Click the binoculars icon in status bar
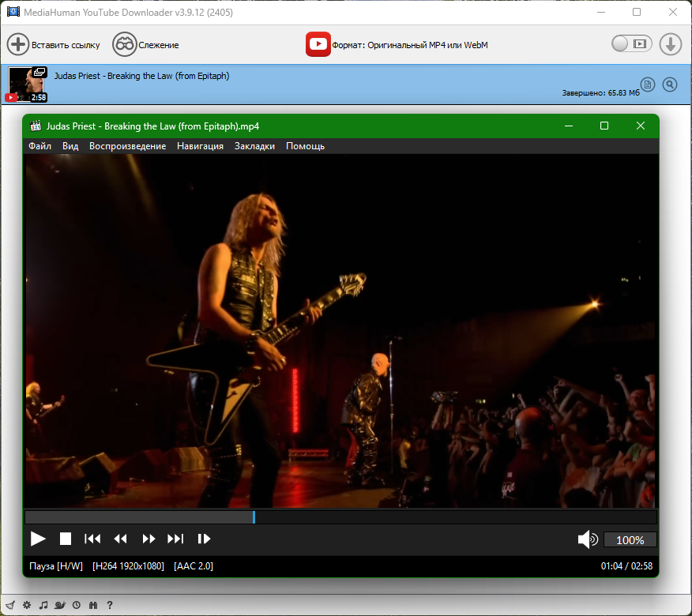Screen dimensions: 692x616 92,605
